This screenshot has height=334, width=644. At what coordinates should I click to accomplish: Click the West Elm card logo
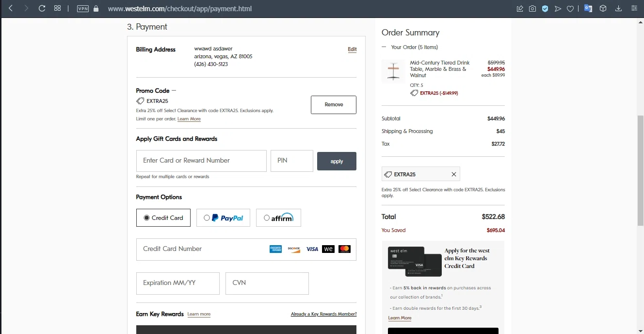pyautogui.click(x=328, y=249)
